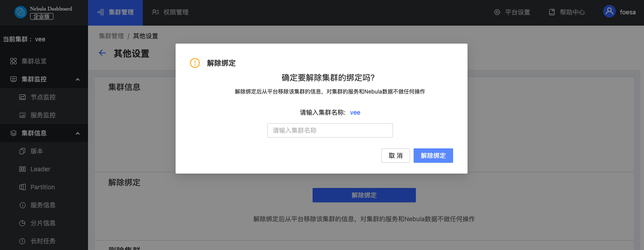Collapse the 集群信息 section chevron
The image size is (644, 250).
[x=78, y=133]
